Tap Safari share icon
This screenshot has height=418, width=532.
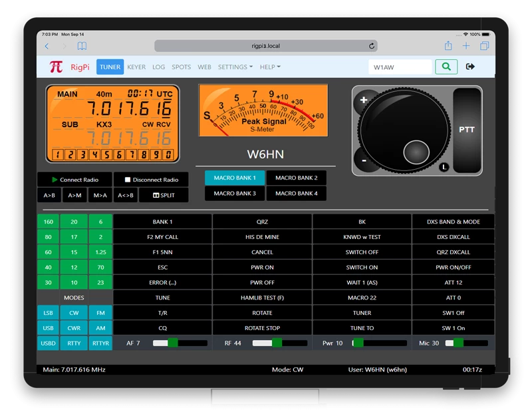pyautogui.click(x=448, y=46)
